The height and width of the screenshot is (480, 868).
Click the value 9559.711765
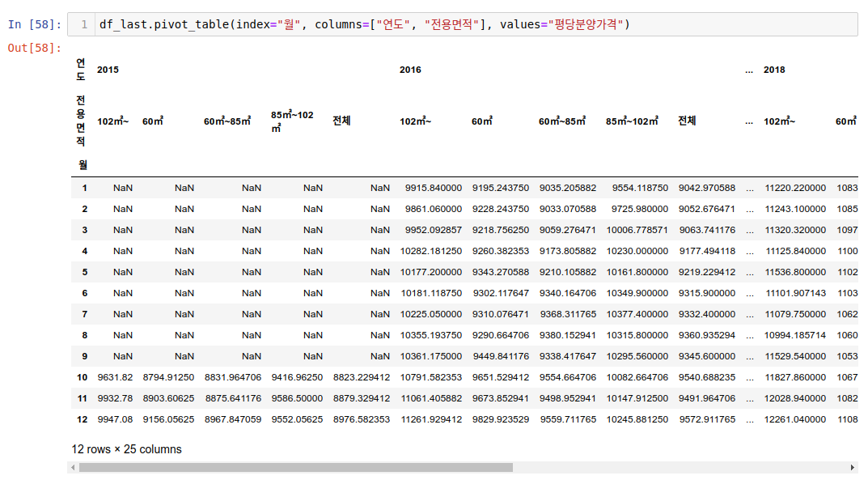click(568, 419)
